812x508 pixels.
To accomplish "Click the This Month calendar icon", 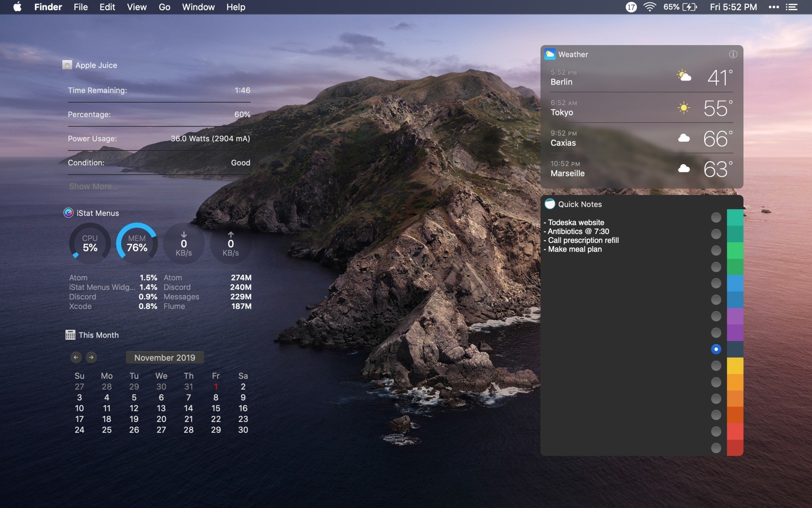I will pos(70,335).
